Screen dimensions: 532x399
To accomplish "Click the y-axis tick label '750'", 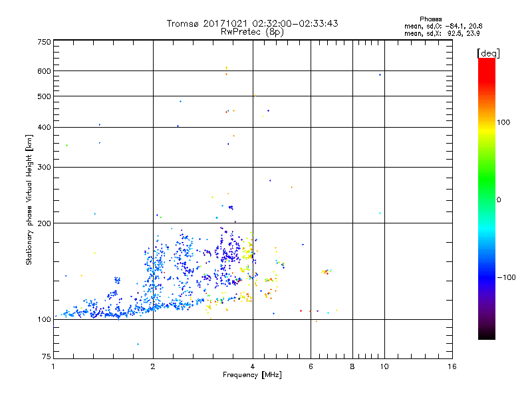I will pyautogui.click(x=44, y=42).
